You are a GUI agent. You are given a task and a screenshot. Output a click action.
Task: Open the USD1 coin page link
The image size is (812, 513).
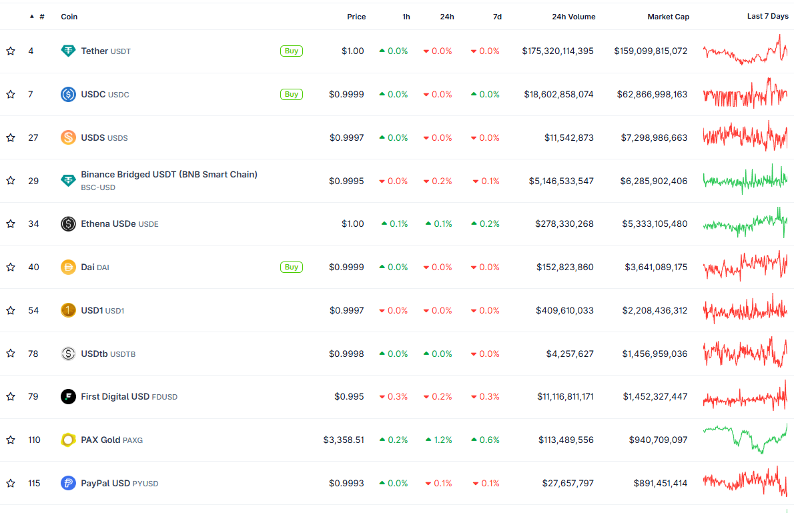pyautogui.click(x=103, y=310)
